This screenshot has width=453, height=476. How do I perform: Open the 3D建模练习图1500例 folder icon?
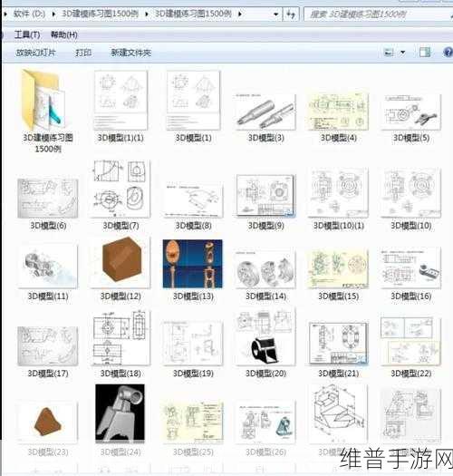[x=44, y=100]
